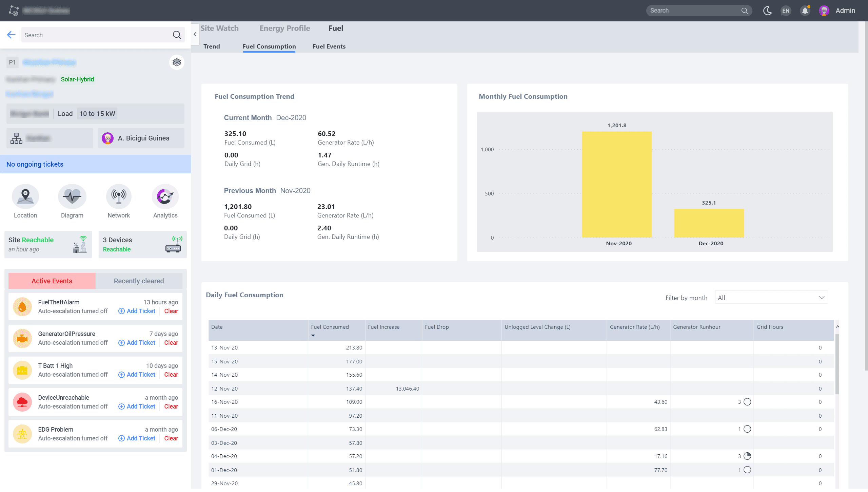This screenshot has height=492, width=868.
Task: Add Ticket for DeviceUnreachable
Action: pyautogui.click(x=137, y=406)
